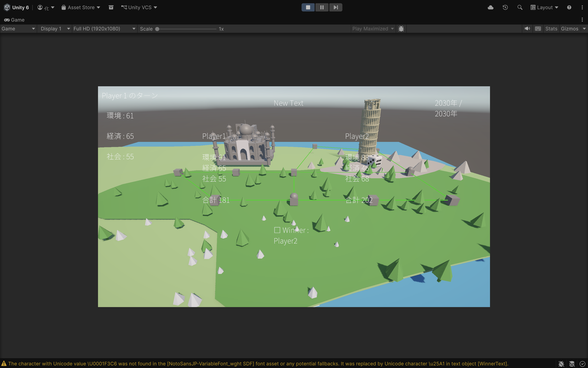Toggle the shortcuts keyboard icon
Viewport: 588px width, 368px height.
pos(538,29)
